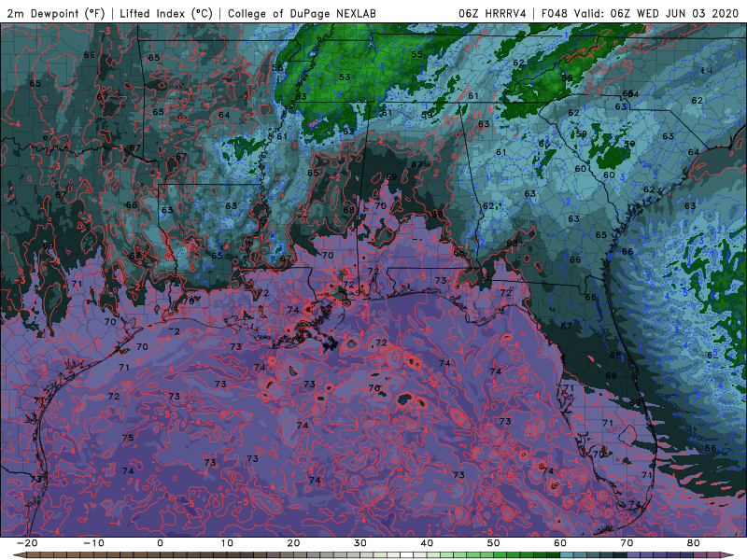Click the right arrow end of the color bar

[x=727, y=555]
